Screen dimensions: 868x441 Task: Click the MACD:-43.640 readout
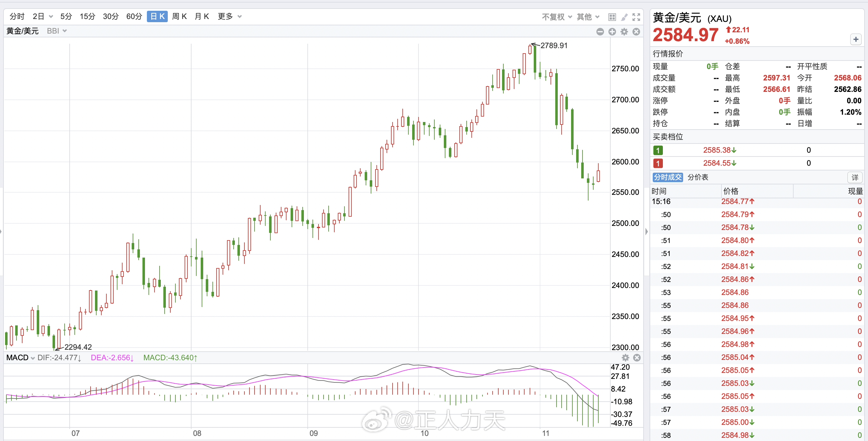point(170,358)
